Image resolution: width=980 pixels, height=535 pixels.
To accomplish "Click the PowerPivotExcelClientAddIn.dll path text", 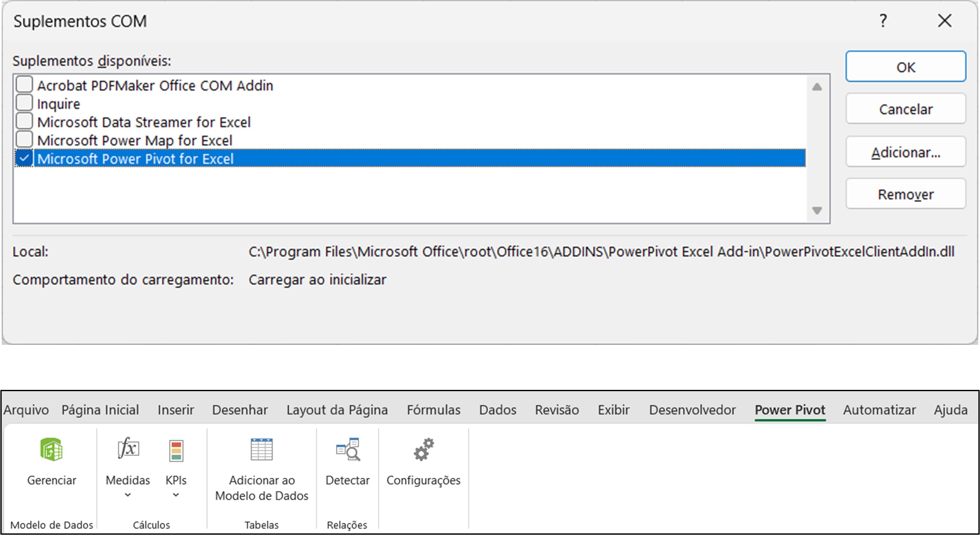I will (601, 252).
